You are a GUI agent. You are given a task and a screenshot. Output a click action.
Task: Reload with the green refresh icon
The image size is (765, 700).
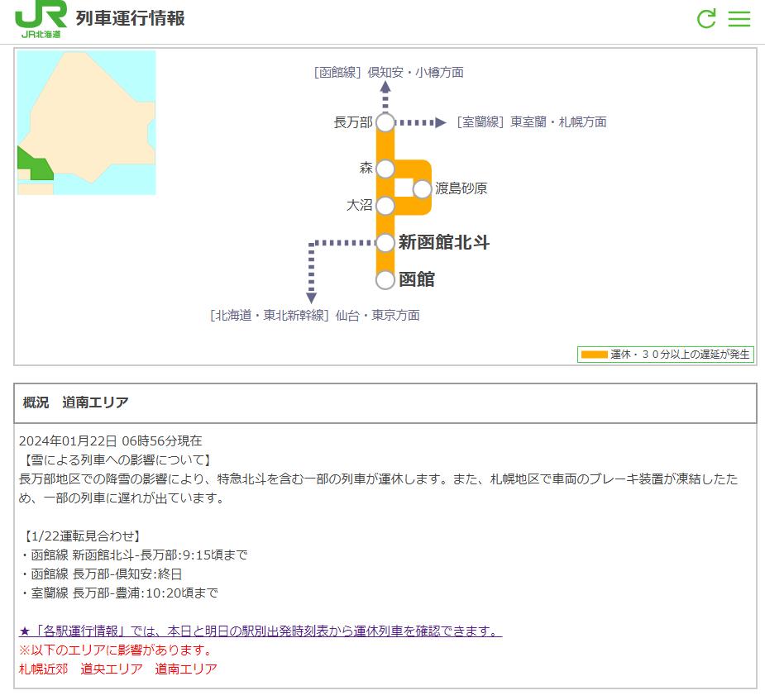pos(706,18)
